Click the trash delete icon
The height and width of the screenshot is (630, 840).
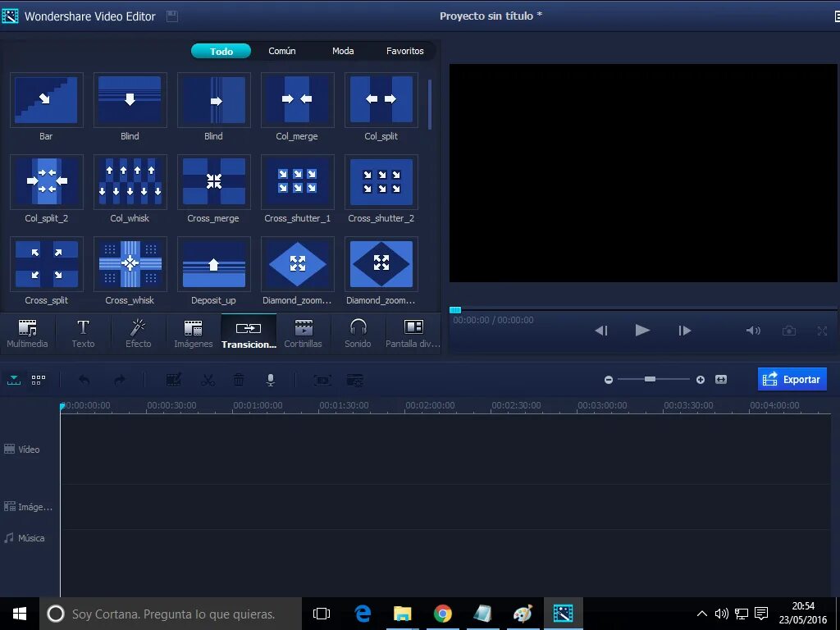tap(239, 380)
